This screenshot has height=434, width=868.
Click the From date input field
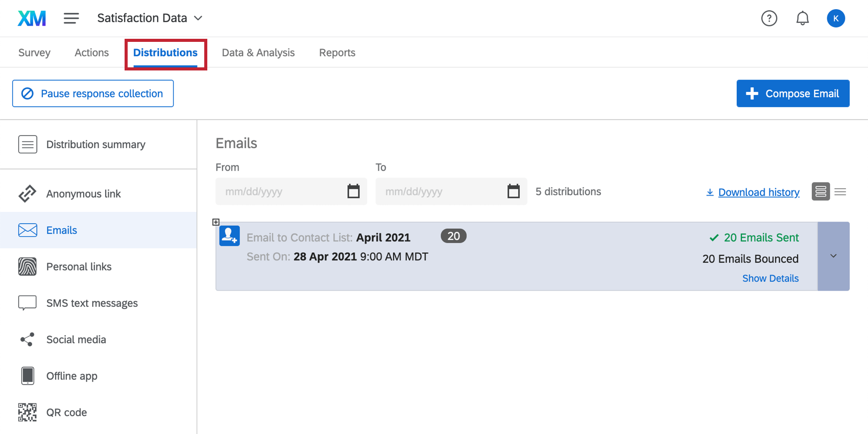tap(281, 191)
